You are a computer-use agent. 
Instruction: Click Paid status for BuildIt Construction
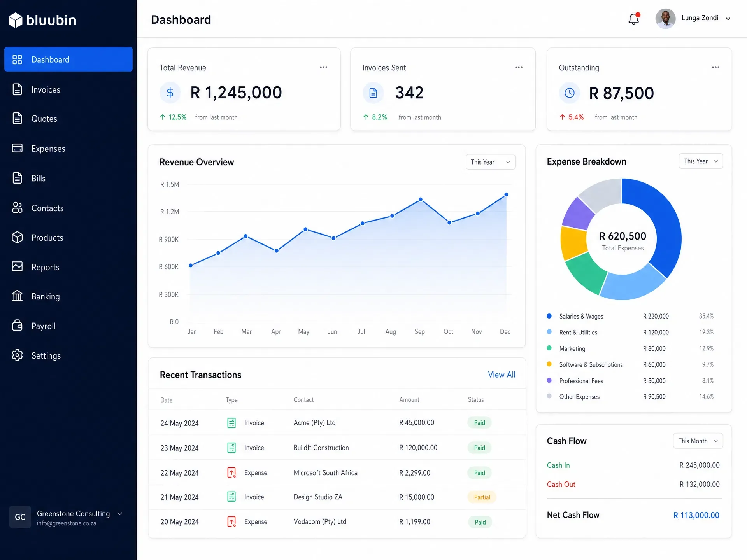click(x=479, y=448)
